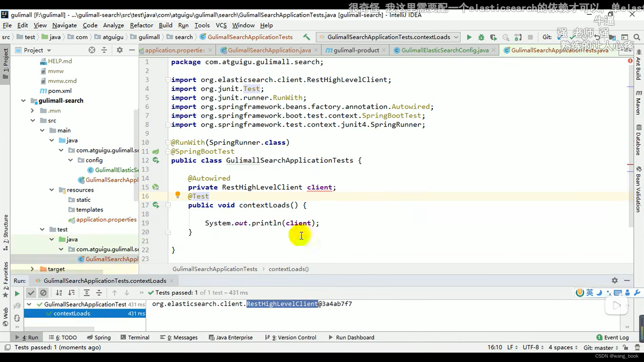The height and width of the screenshot is (362, 644).
Task: Click UTF-8 encoding in status bar
Action: (x=533, y=347)
